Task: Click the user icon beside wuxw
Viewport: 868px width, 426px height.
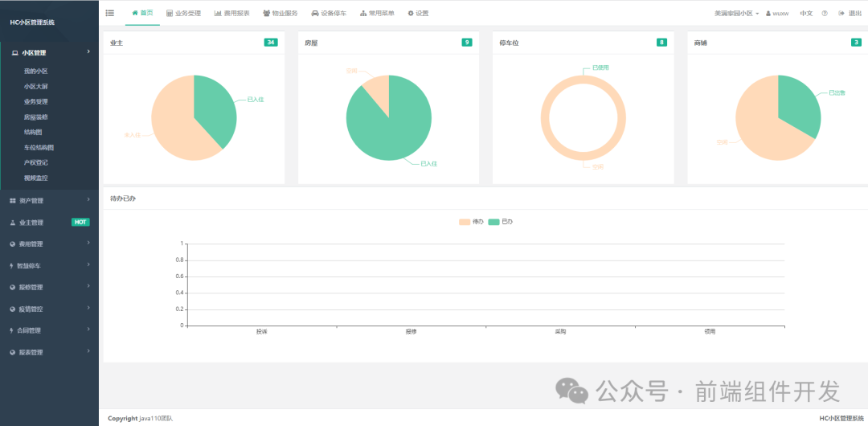Action: click(768, 14)
